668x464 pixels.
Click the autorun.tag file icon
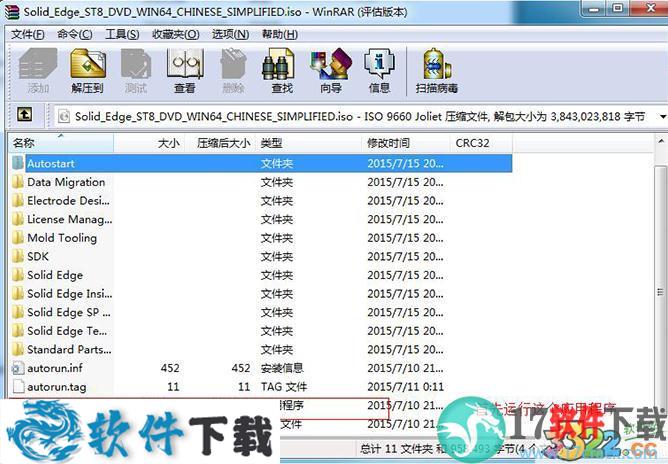[18, 386]
